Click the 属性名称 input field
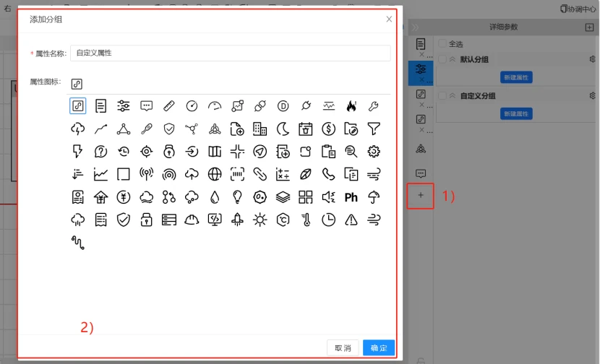Screen dimensions: 600x364 pos(231,53)
